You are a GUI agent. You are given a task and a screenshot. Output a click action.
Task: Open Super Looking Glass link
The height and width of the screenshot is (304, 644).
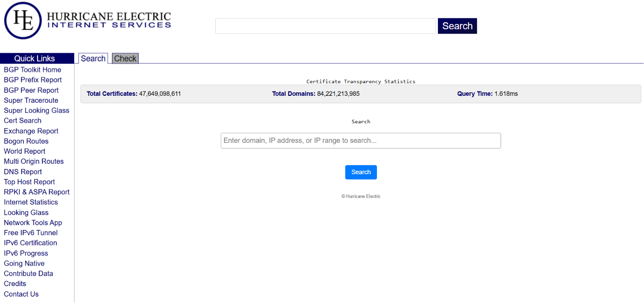(x=37, y=110)
